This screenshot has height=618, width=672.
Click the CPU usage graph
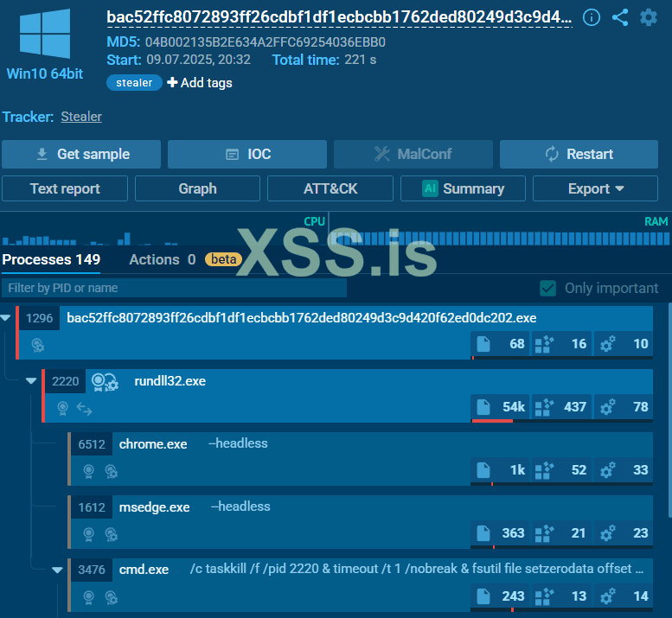[x=163, y=229]
